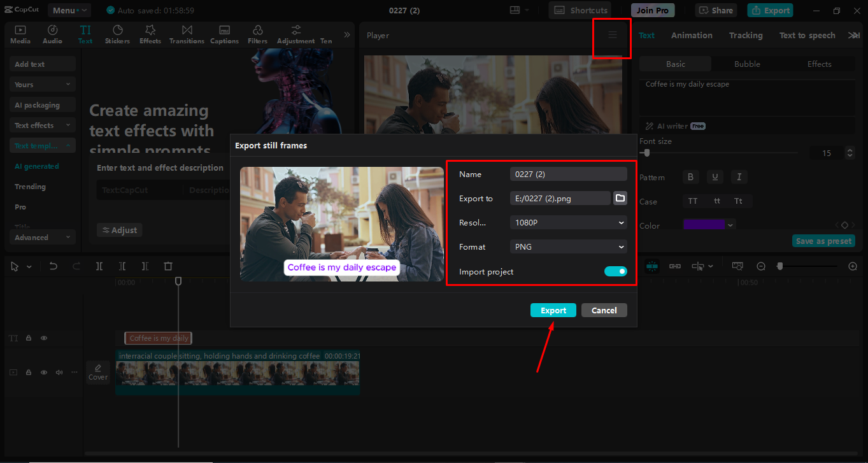Click Export in the still frames dialog

coord(553,310)
